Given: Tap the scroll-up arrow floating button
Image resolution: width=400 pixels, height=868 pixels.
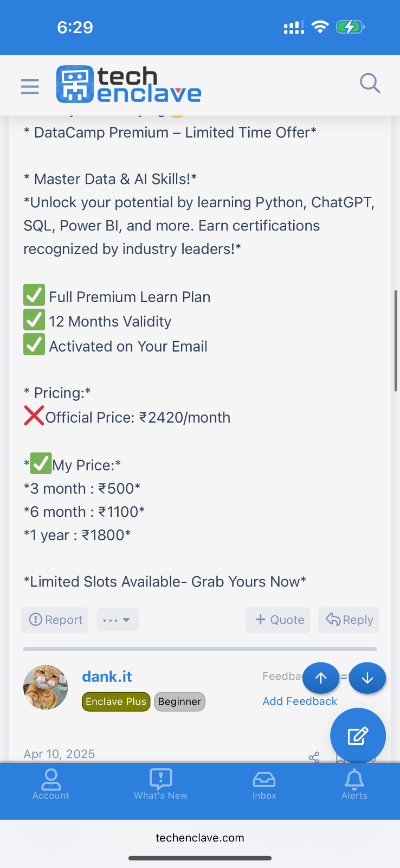Looking at the screenshot, I should pyautogui.click(x=321, y=678).
